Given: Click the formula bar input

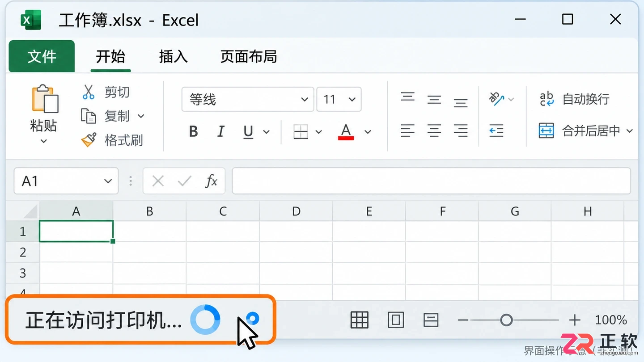Looking at the screenshot, I should pos(431,181).
